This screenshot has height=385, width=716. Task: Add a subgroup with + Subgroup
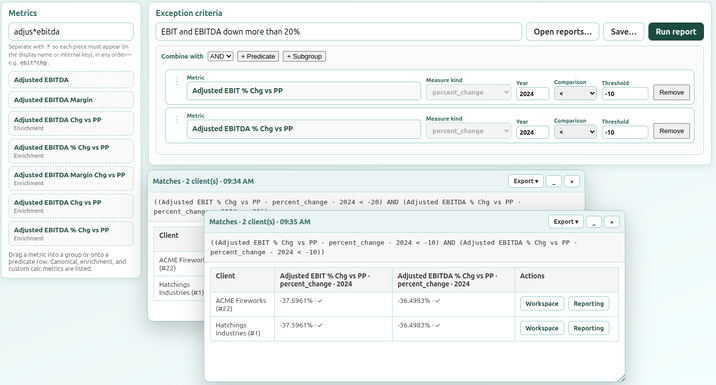[304, 56]
